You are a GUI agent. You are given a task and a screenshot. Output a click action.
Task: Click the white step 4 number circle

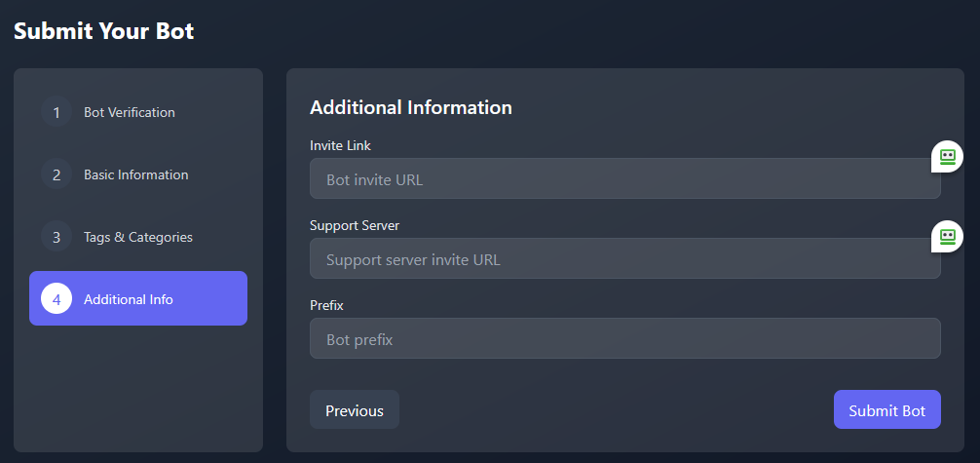pyautogui.click(x=57, y=299)
